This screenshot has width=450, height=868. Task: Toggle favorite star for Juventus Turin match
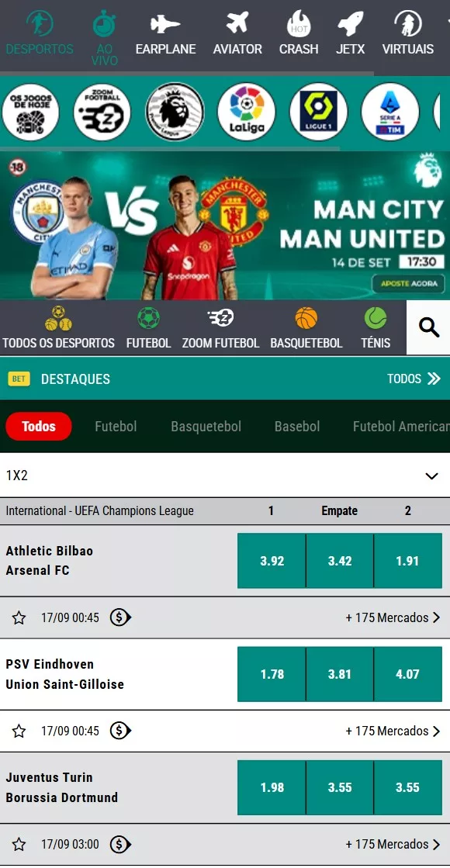(x=19, y=845)
